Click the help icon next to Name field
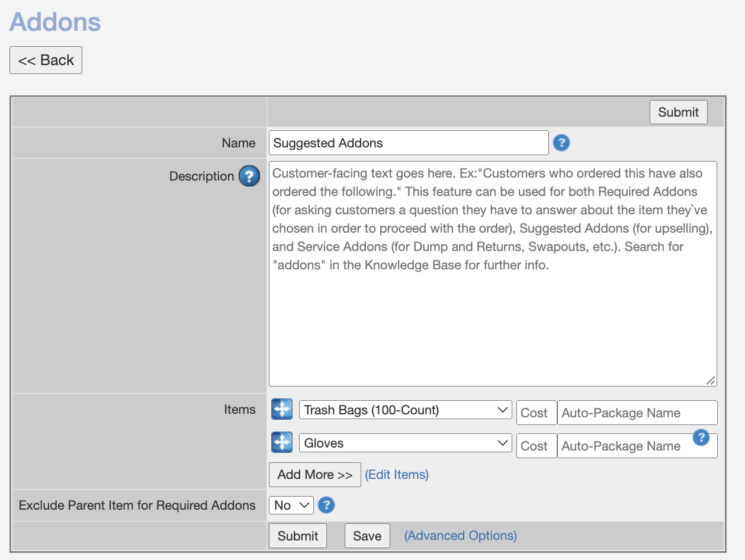745x560 pixels. pos(561,143)
